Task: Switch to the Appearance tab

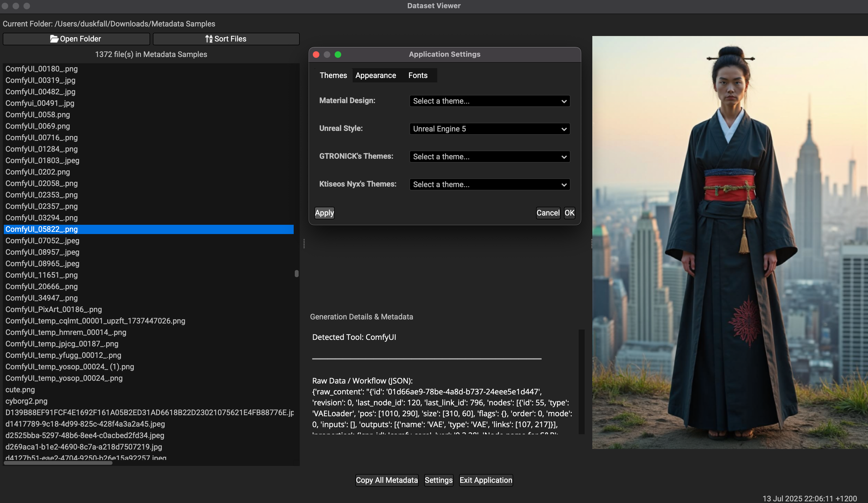Action: [375, 75]
